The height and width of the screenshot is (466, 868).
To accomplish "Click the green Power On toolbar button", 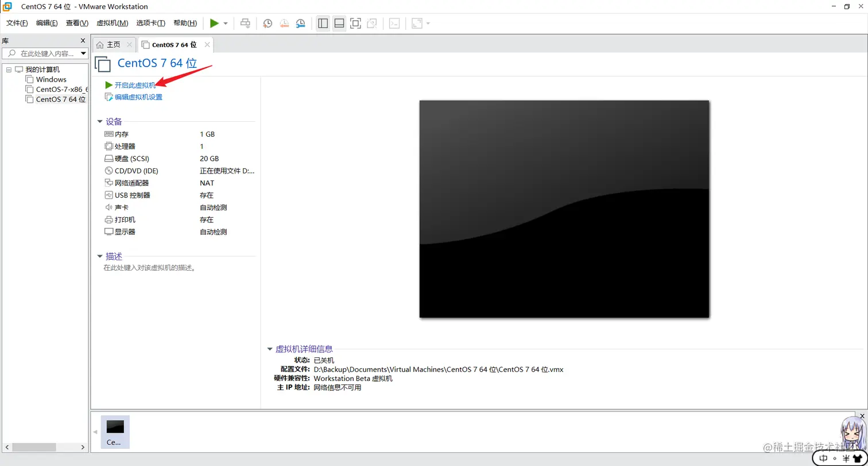I will click(214, 23).
